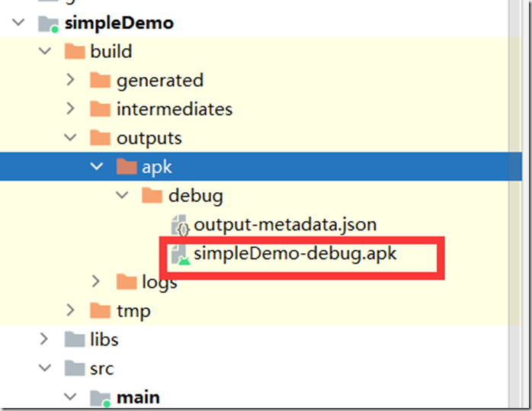Expand the generated folder arrow

click(x=70, y=80)
